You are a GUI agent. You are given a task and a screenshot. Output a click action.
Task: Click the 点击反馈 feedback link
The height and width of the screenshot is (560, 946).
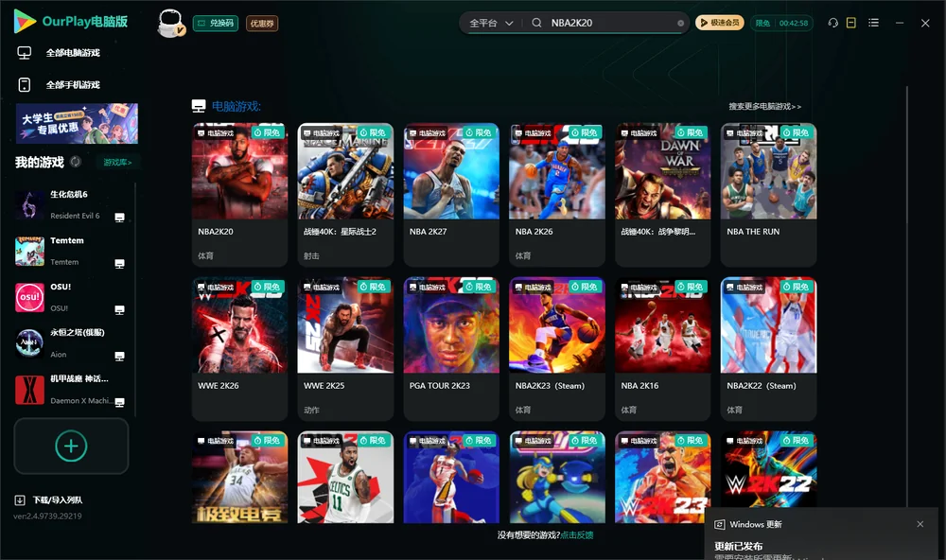click(x=577, y=535)
